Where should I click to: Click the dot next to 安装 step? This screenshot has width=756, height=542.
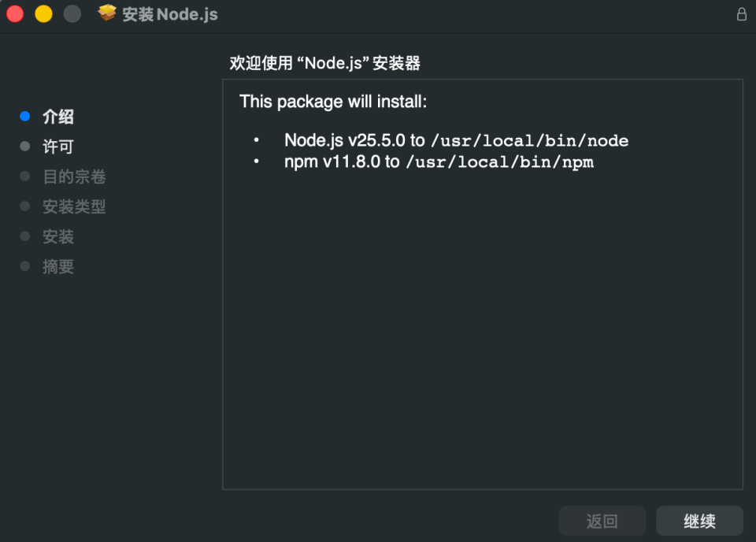click(24, 236)
